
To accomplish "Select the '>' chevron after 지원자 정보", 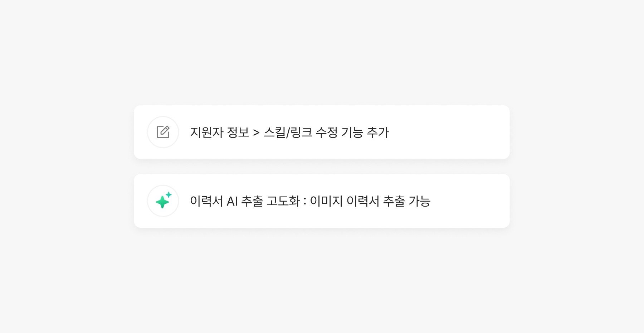I will point(256,133).
